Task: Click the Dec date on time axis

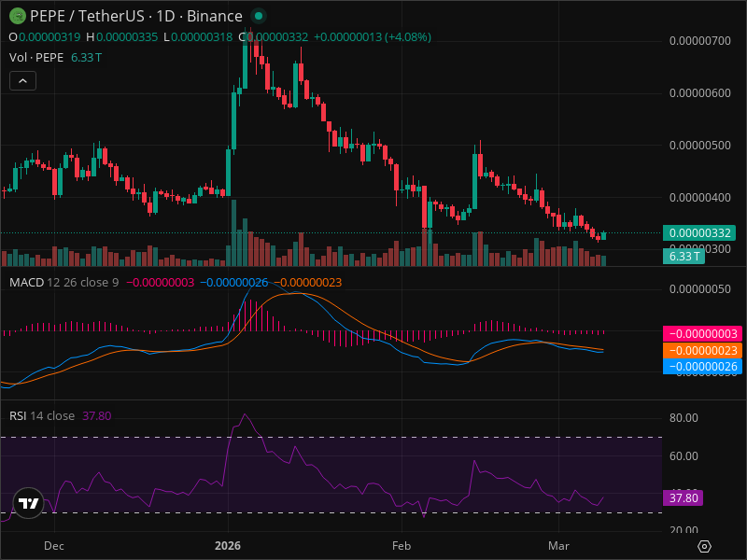Action: (54, 546)
